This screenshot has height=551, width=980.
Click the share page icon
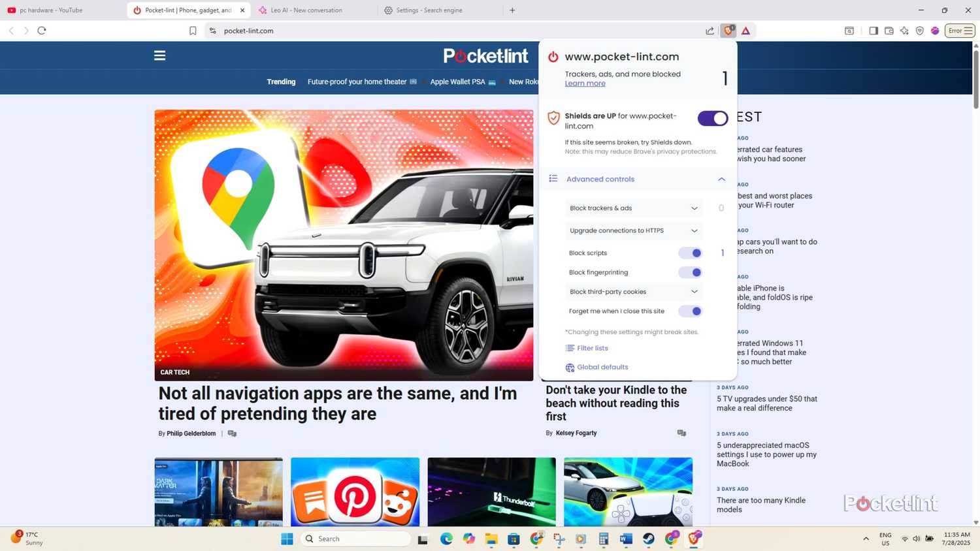coord(710,31)
